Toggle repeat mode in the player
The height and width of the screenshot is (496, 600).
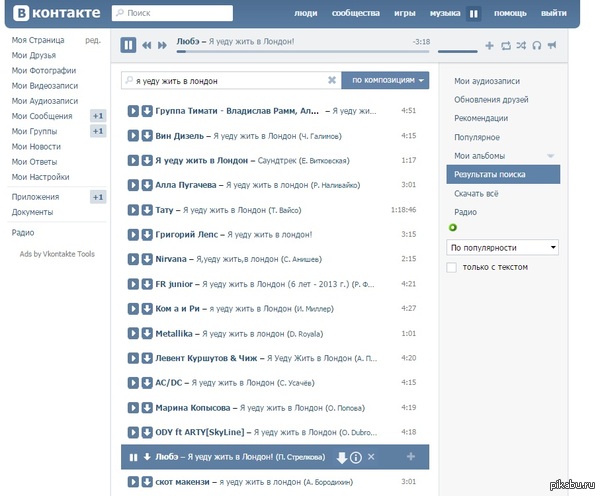pyautogui.click(x=505, y=46)
